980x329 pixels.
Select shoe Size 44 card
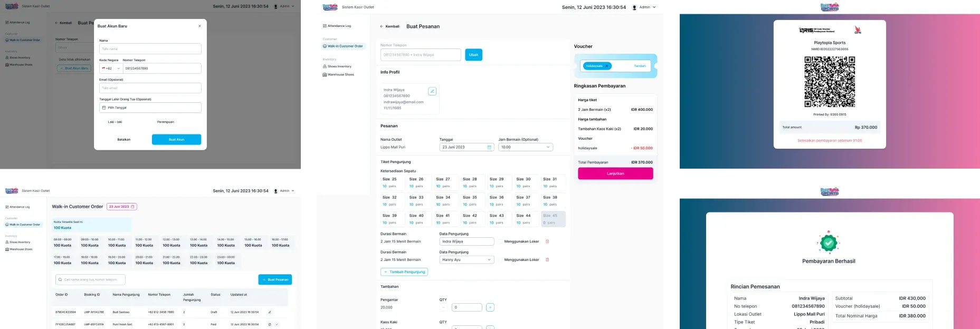point(526,219)
